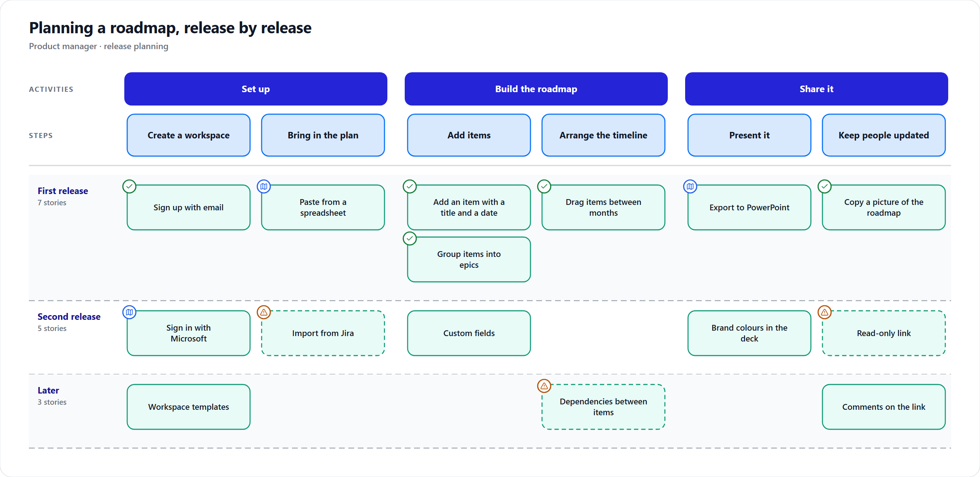The image size is (980, 477).
Task: Click the checkmark badge on Add an item with a title
Action: pyautogui.click(x=410, y=186)
